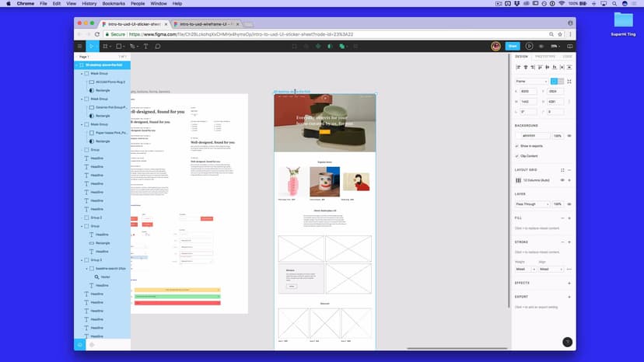644x362 pixels.
Task: Click the Present play icon
Action: (x=530, y=46)
